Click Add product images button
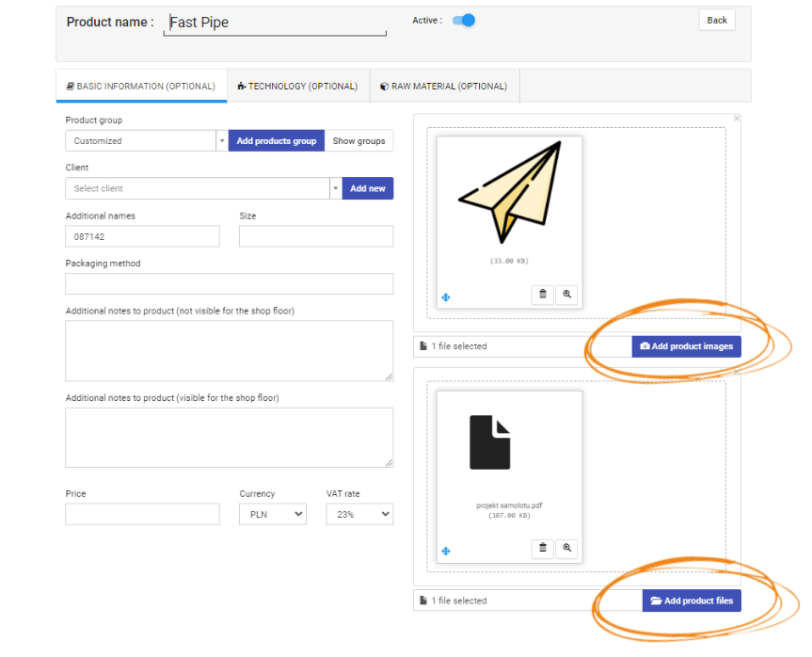Screen dimensions: 812x657 [x=687, y=346]
